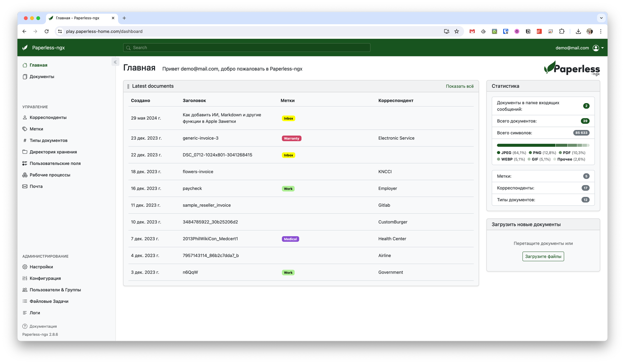The height and width of the screenshot is (364, 625).
Task: Grab the Latest documents widget drag handle
Action: (128, 86)
